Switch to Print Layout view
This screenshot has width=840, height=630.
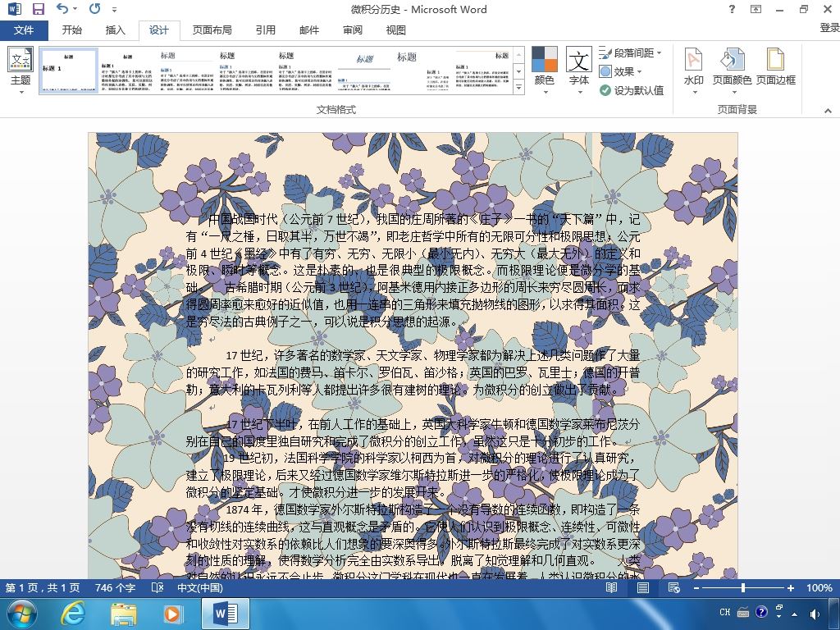[643, 587]
